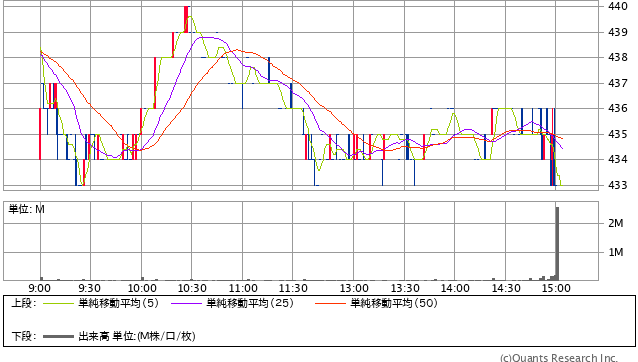Viewport: 638px width, 362px height.
Task: Click the 13:00 time axis label
Action: click(x=354, y=288)
